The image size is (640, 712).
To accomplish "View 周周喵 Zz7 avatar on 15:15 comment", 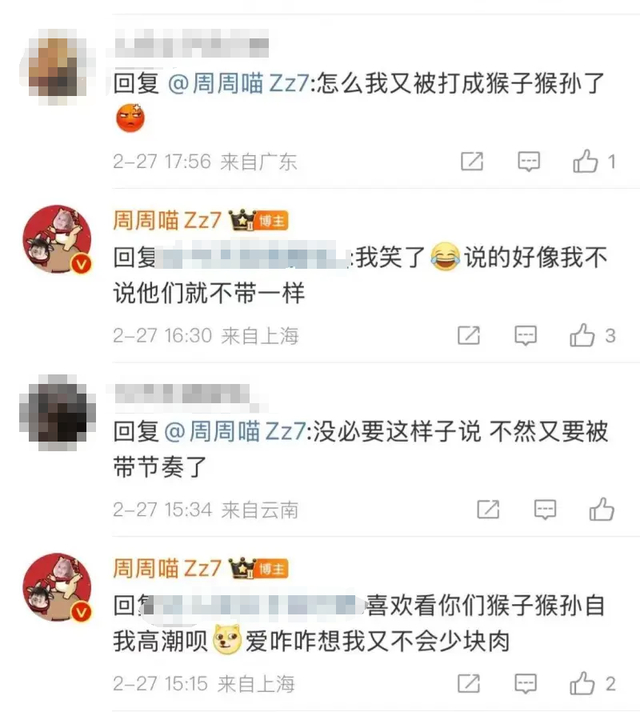I will 57,587.
